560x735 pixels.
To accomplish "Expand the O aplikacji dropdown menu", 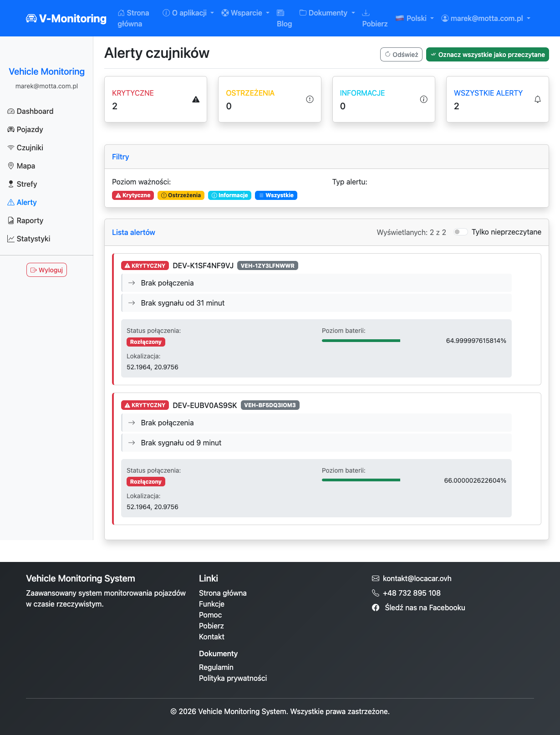I will [x=188, y=13].
